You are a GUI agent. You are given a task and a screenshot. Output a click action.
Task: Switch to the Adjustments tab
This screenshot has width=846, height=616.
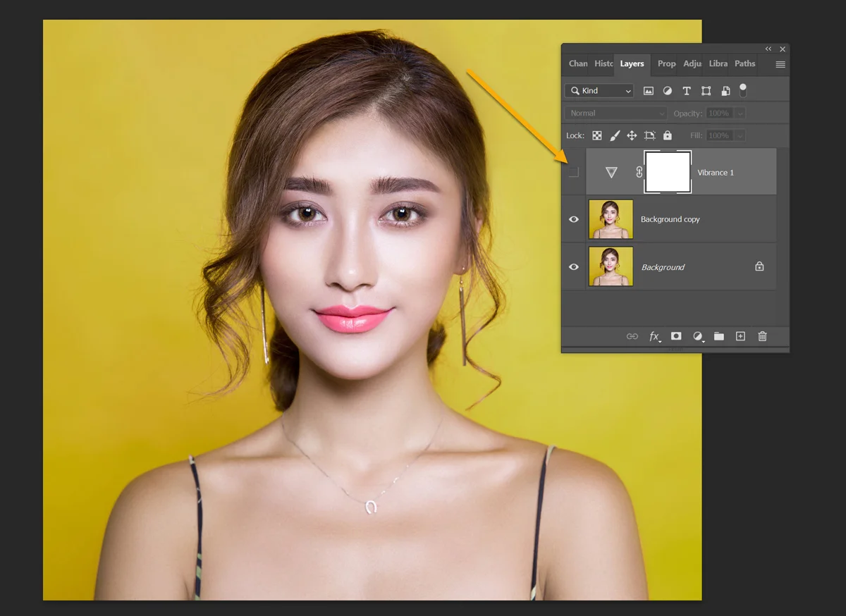[692, 63]
